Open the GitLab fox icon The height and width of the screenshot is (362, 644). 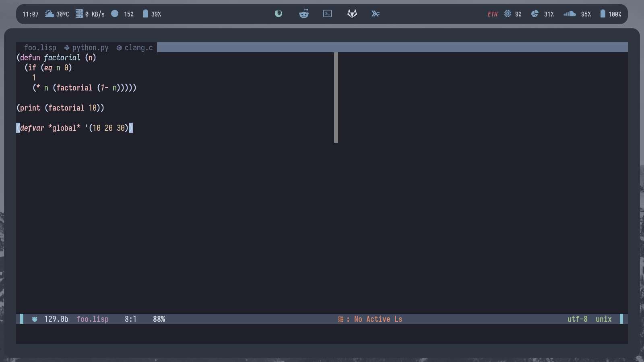tap(352, 14)
